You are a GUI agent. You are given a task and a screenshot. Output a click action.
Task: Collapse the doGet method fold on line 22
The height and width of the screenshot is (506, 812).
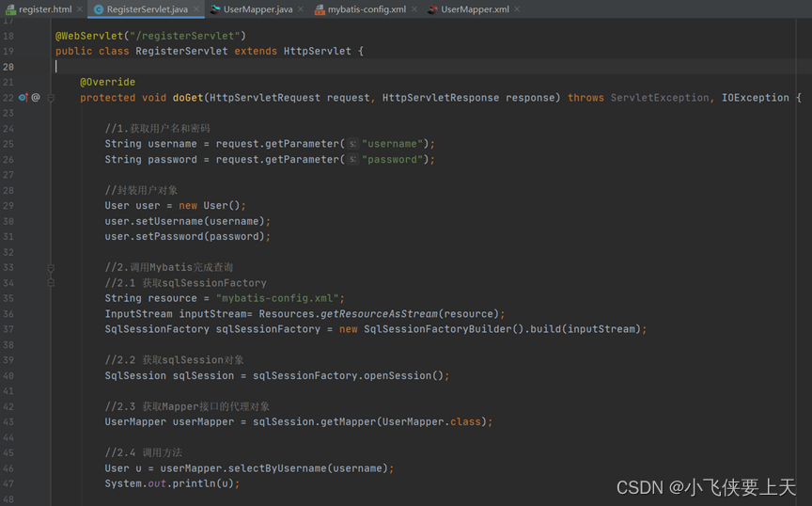[51, 98]
